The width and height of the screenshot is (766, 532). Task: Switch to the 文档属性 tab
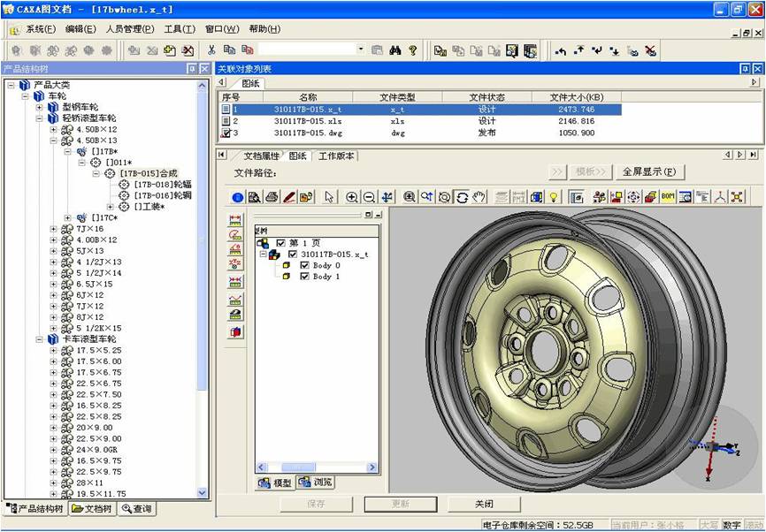(260, 156)
